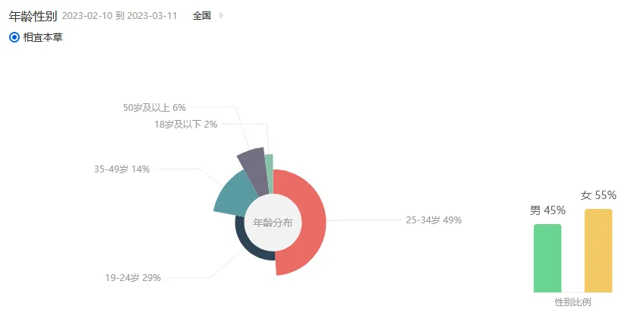
Task: Click the 50岁及以上 6% label
Action: (154, 108)
